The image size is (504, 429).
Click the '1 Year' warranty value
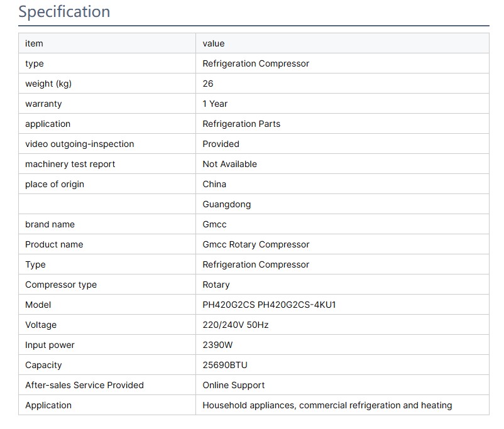coord(215,104)
